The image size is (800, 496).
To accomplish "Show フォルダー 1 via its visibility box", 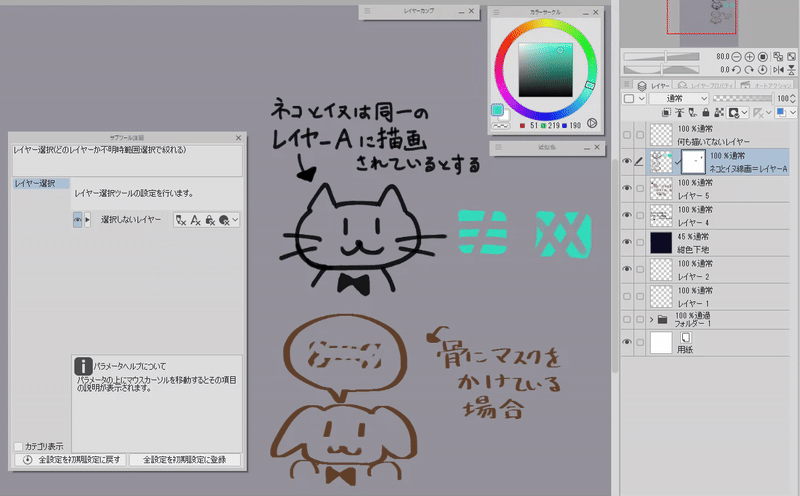I will tap(627, 319).
